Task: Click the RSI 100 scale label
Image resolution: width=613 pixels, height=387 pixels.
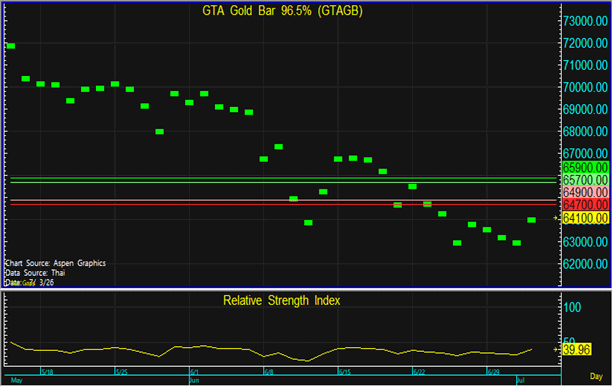Action: [x=572, y=307]
